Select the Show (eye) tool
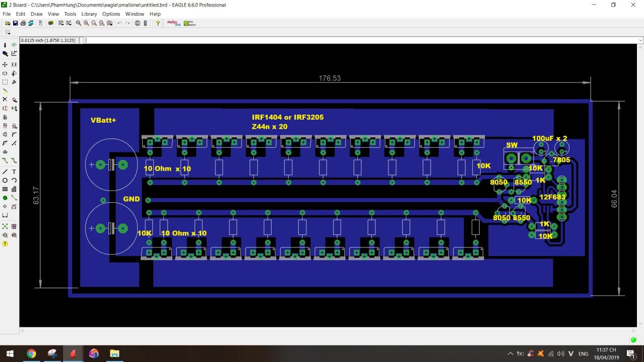Viewport: 644px width, 362px height. [14, 45]
